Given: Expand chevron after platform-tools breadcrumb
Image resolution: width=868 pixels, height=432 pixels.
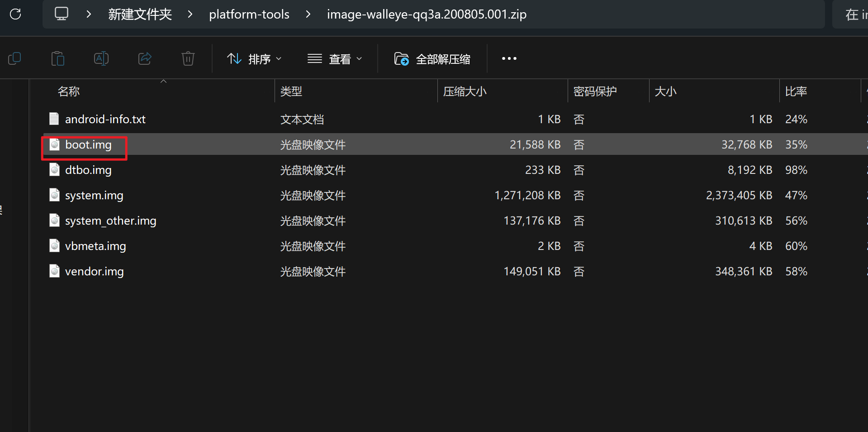Looking at the screenshot, I should [x=308, y=14].
